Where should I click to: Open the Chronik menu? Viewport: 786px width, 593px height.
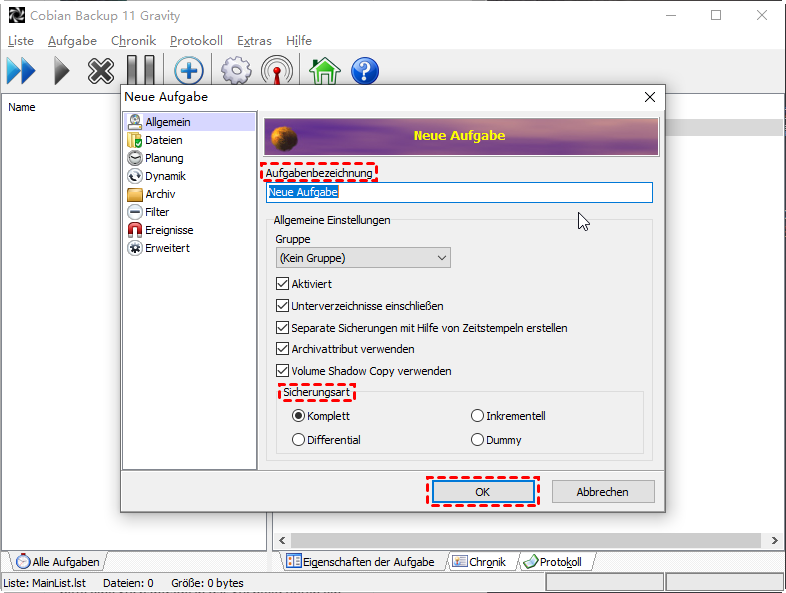[133, 41]
